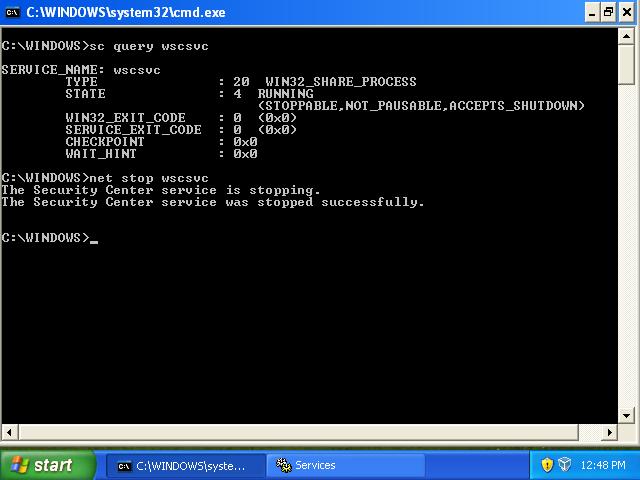
Task: Click the horizontal scrollbar thumb
Action: point(298,432)
